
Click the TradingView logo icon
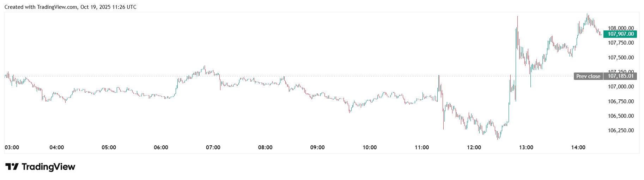pyautogui.click(x=12, y=167)
